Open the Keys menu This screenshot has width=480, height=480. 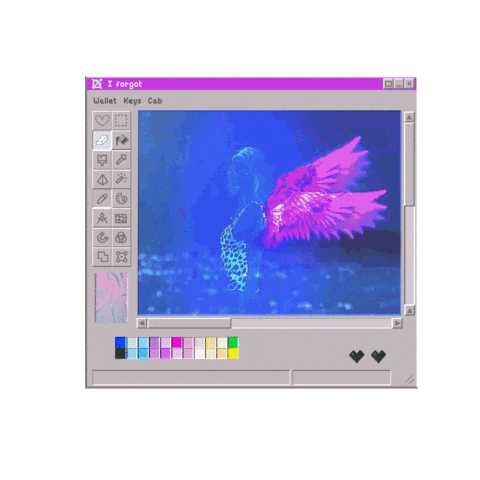pos(132,101)
